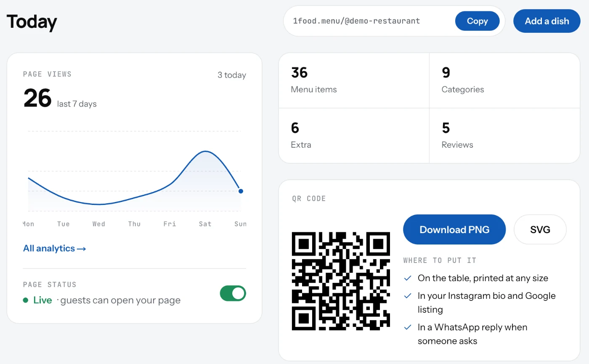The width and height of the screenshot is (589, 364).
Task: Click the 'Today' heading
Action: click(x=32, y=21)
